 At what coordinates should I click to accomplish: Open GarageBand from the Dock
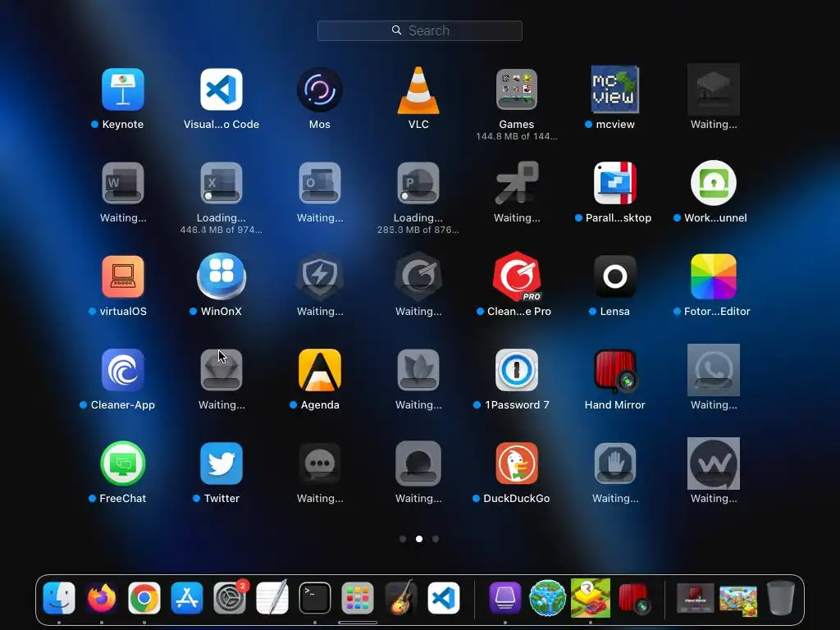click(x=400, y=598)
